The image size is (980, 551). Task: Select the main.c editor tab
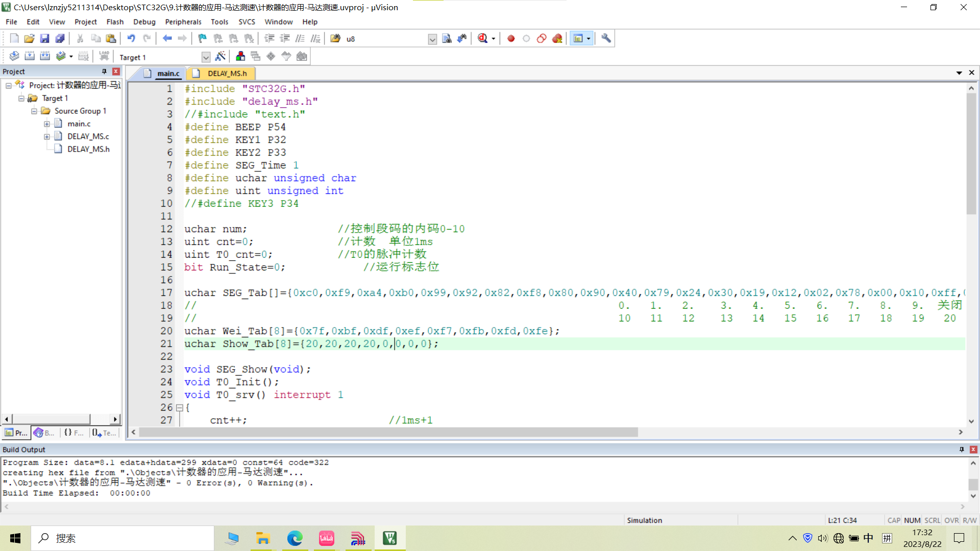click(x=163, y=73)
